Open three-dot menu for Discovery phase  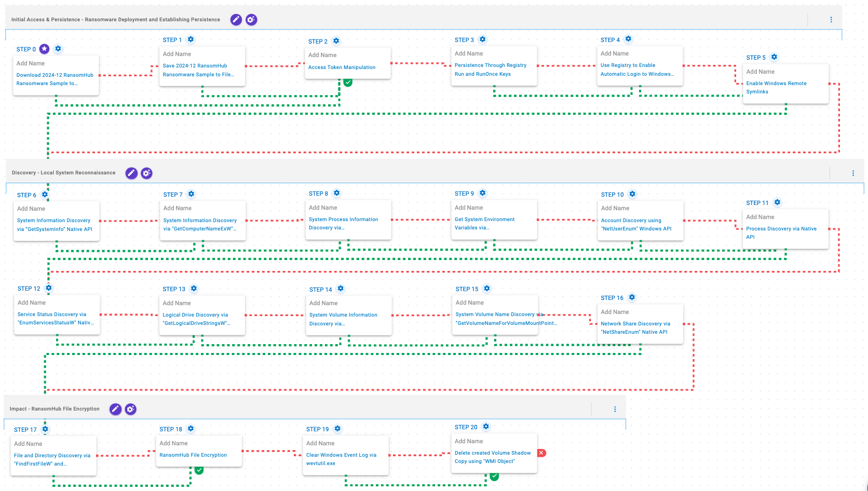pyautogui.click(x=853, y=173)
